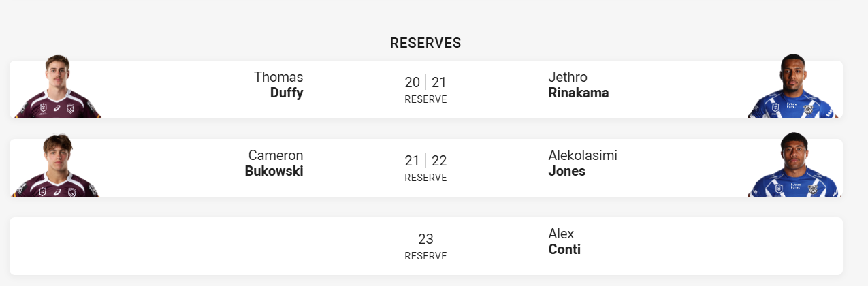Click RESERVE label under 21 and 22
This screenshot has width=868, height=286.
click(425, 178)
